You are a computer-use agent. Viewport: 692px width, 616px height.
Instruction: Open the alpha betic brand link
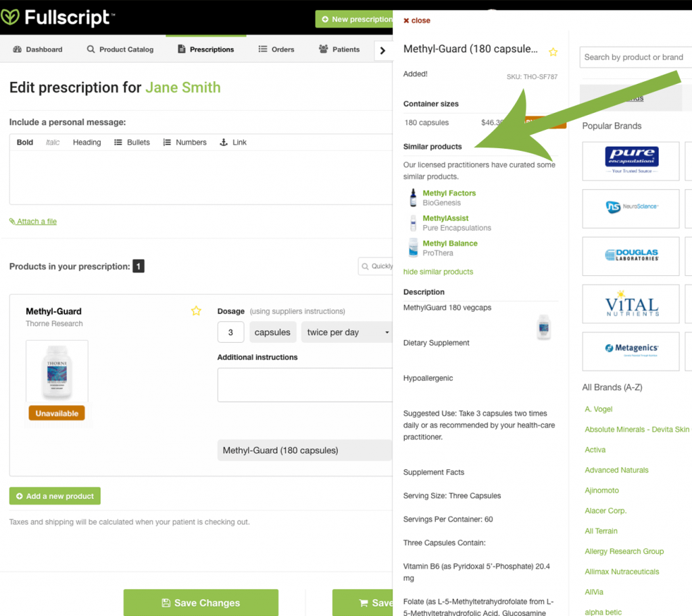pos(603,612)
